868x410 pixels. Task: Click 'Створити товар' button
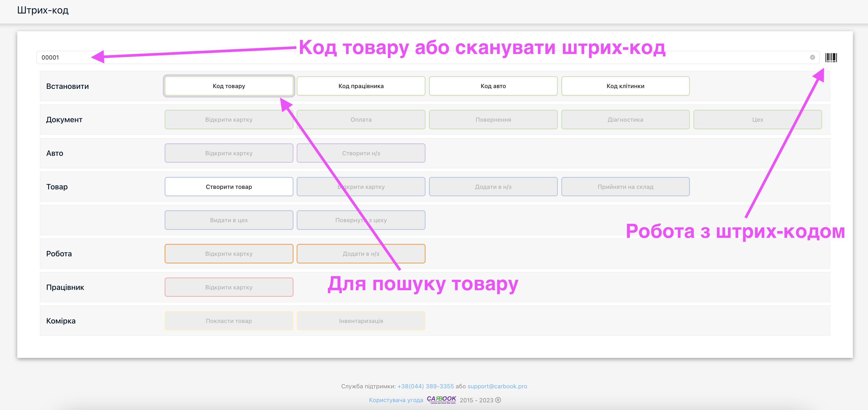pos(229,187)
